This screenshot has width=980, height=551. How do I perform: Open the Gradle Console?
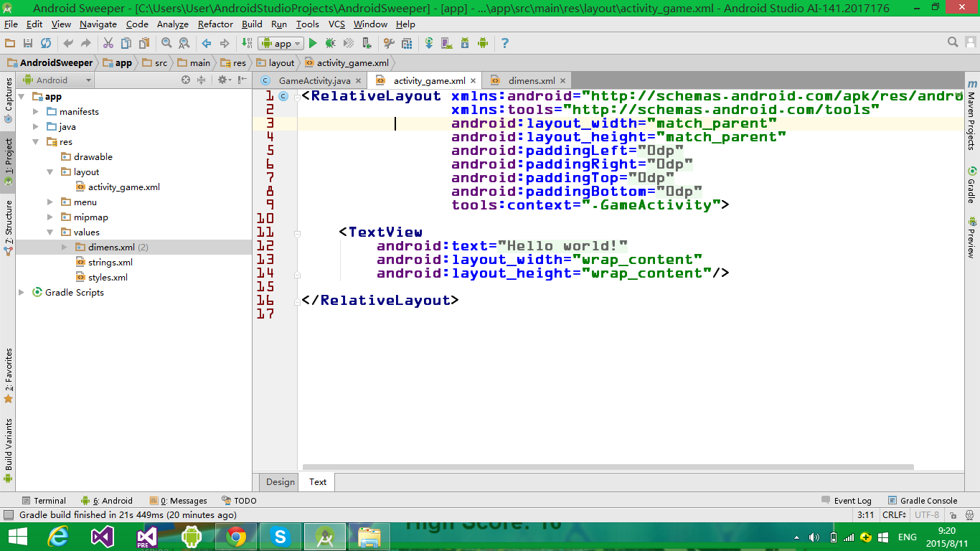tap(922, 500)
